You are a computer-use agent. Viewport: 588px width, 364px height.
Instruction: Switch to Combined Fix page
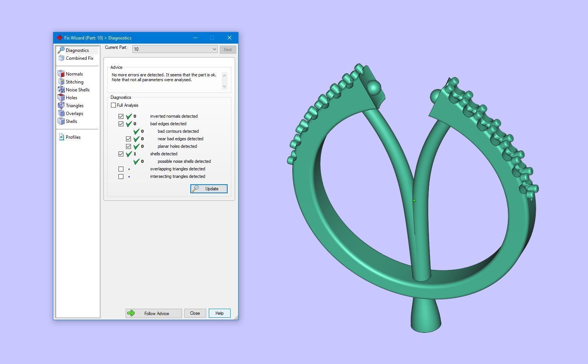point(79,58)
